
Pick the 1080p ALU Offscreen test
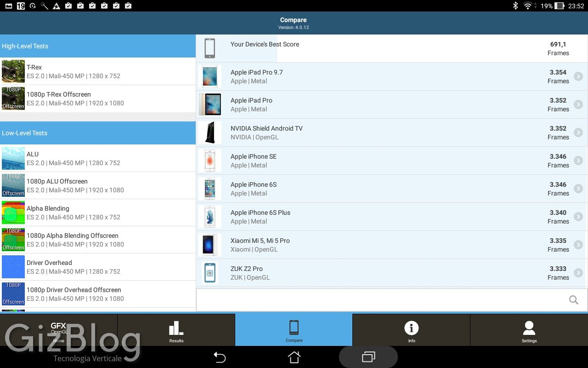pos(98,185)
